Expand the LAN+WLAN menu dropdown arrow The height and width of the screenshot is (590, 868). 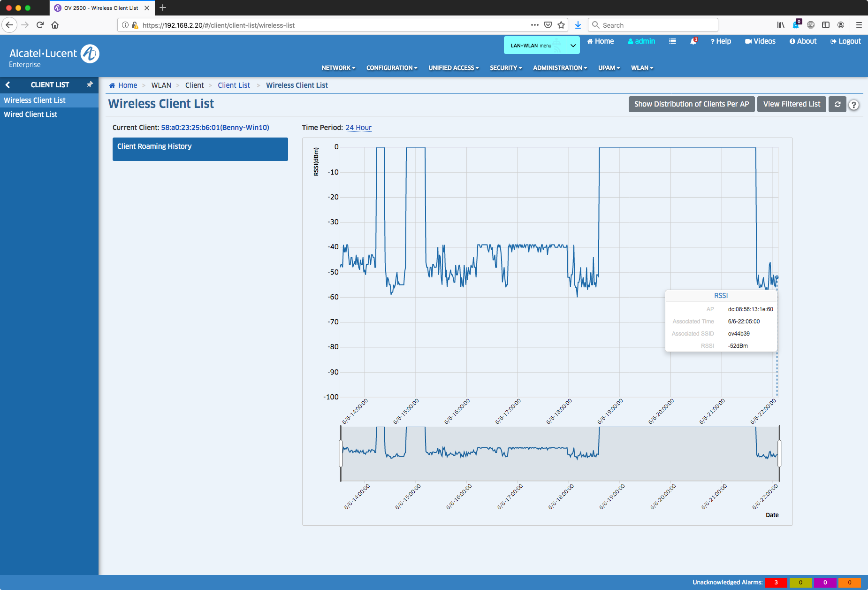click(x=573, y=46)
